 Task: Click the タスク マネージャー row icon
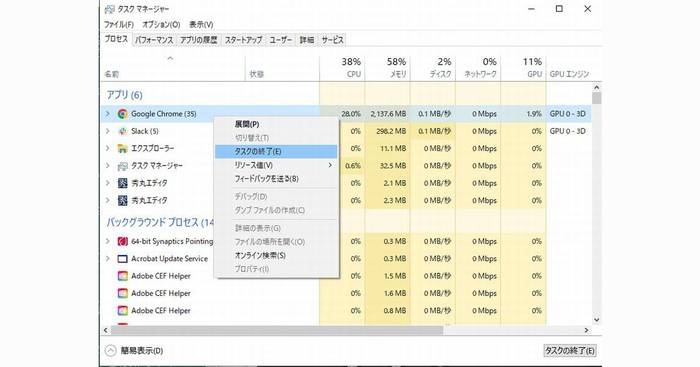pyautogui.click(x=122, y=166)
